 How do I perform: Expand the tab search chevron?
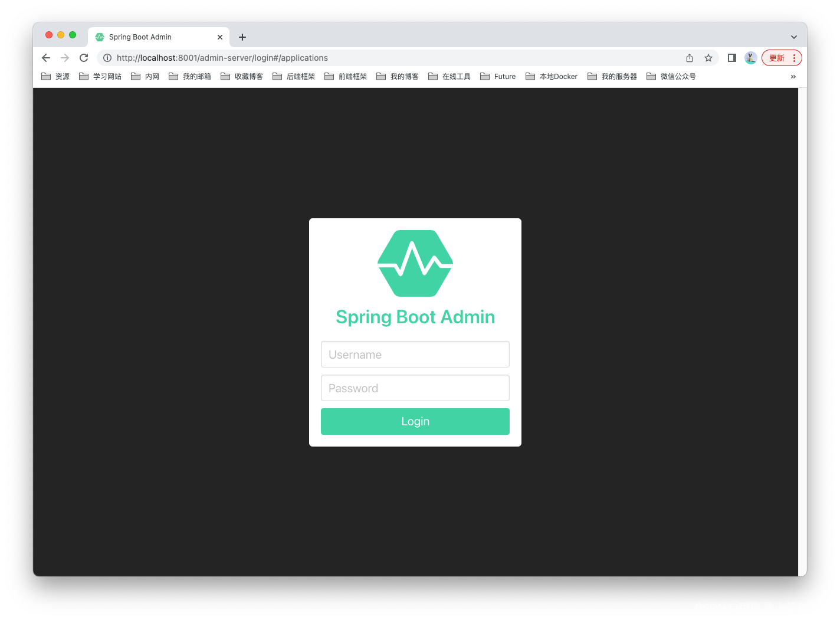click(x=794, y=37)
